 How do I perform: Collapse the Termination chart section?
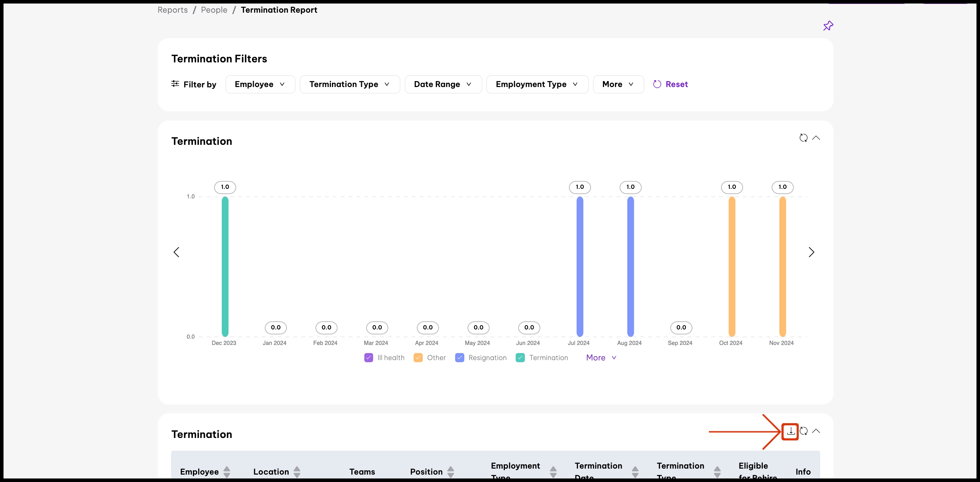816,138
